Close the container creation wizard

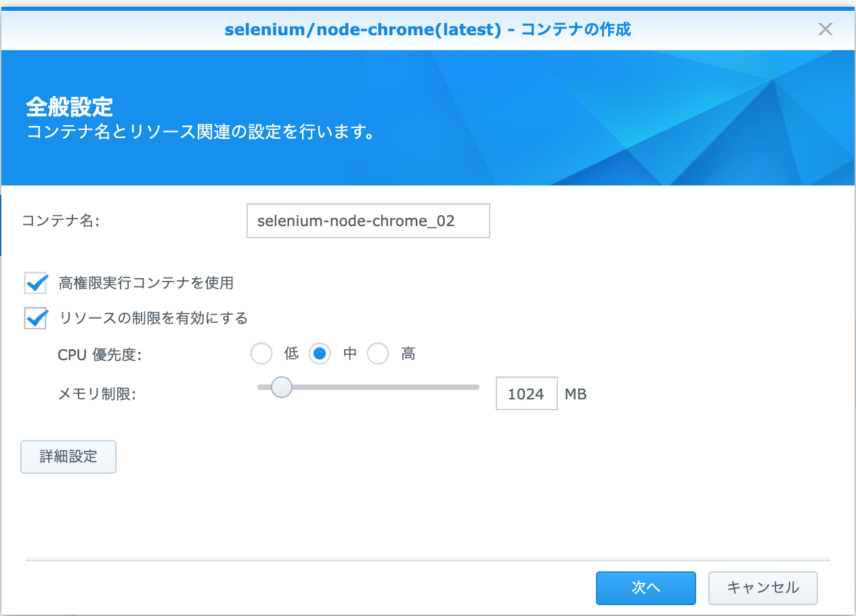[x=826, y=29]
